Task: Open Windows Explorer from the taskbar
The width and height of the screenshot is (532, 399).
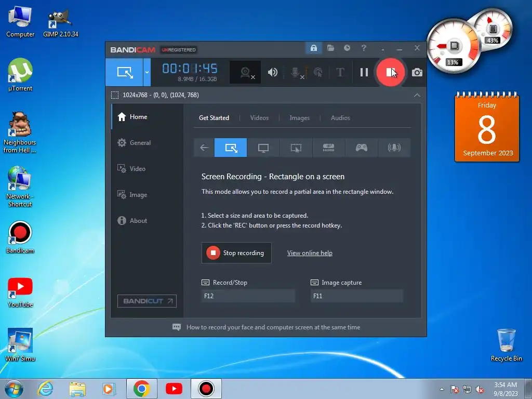Action: point(77,389)
